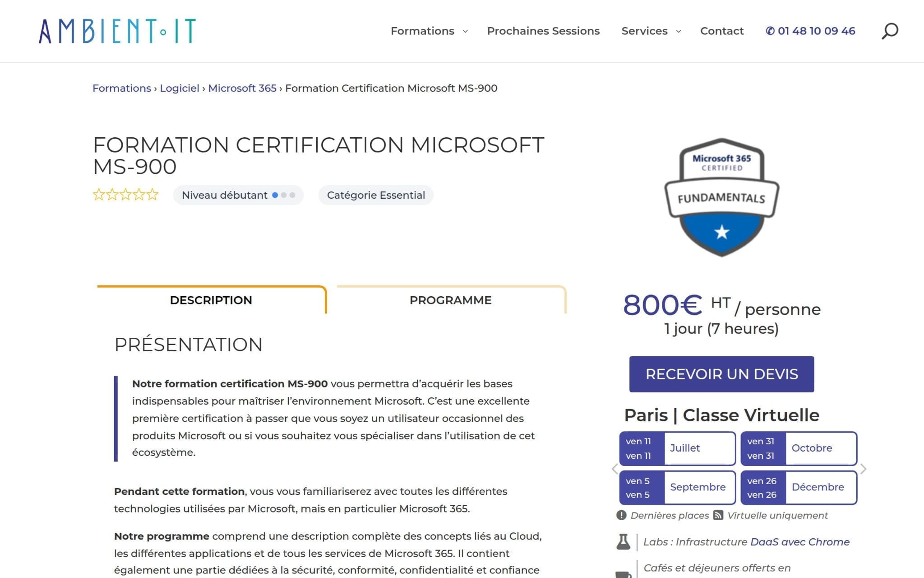Select the Septembre ven 5 session
Viewport: 924px width, 578px height.
(677, 487)
